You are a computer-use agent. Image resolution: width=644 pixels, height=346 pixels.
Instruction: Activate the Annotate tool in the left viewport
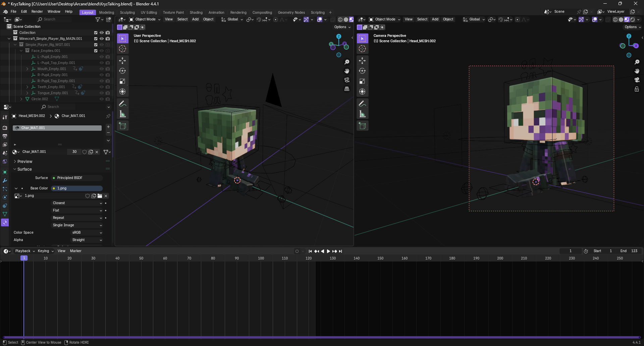[122, 104]
